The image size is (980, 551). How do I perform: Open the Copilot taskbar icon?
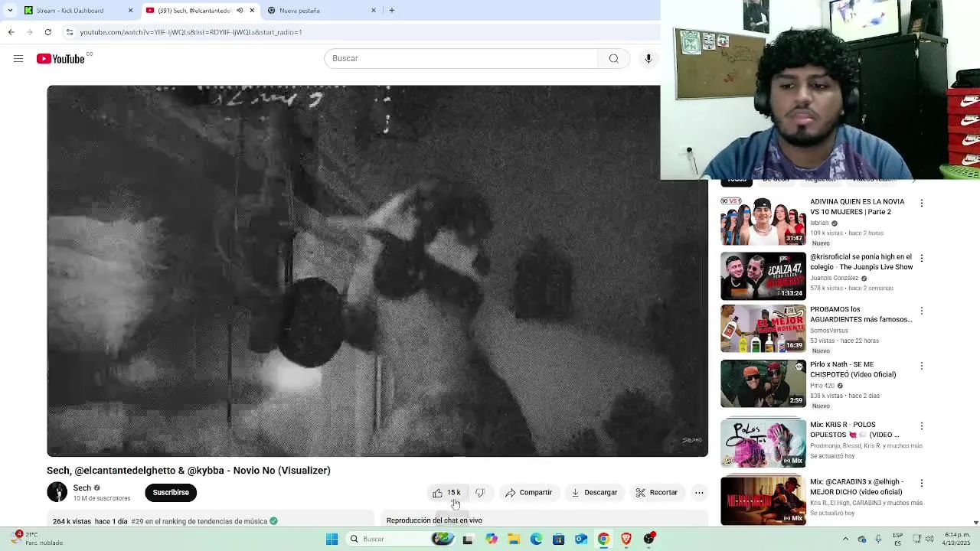491,540
